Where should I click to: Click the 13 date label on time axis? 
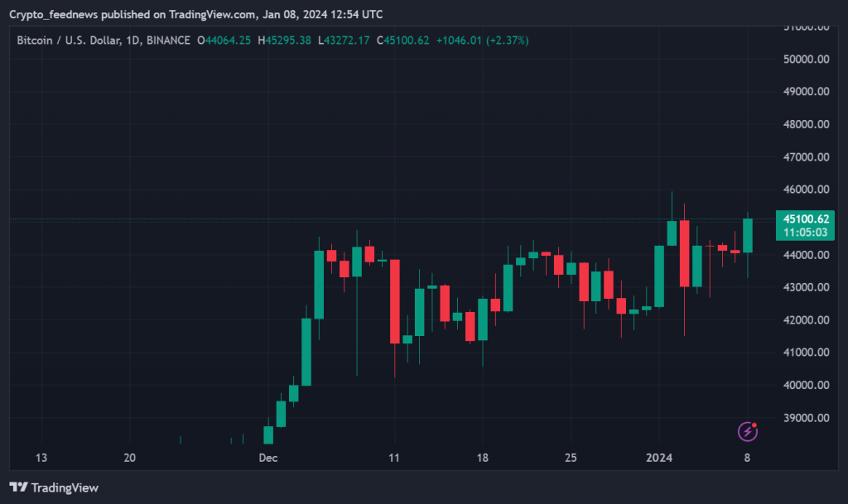pyautogui.click(x=42, y=458)
